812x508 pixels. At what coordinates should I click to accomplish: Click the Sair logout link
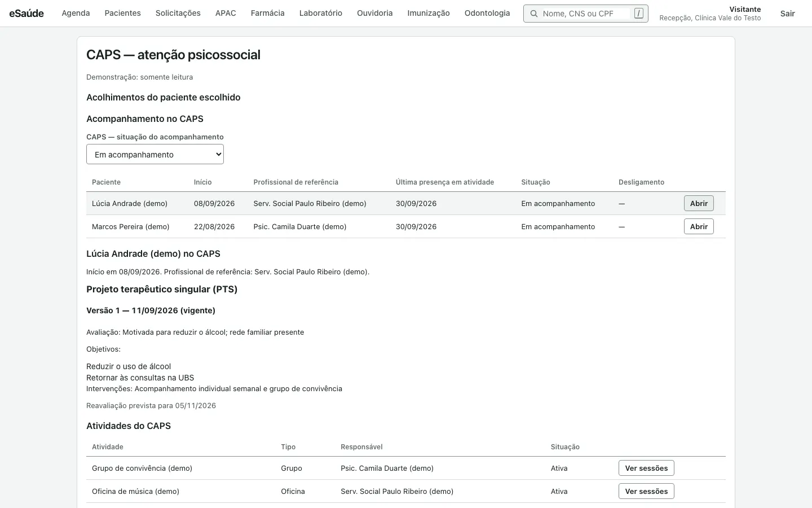787,14
